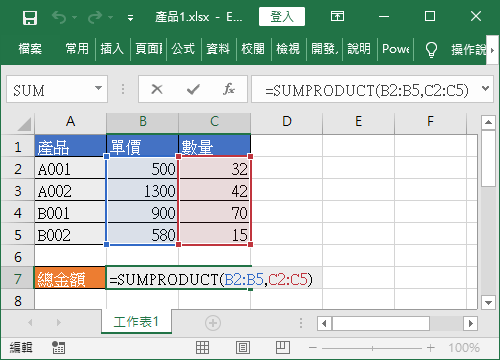Open the Undo history dropdown arrow

pos(74,17)
